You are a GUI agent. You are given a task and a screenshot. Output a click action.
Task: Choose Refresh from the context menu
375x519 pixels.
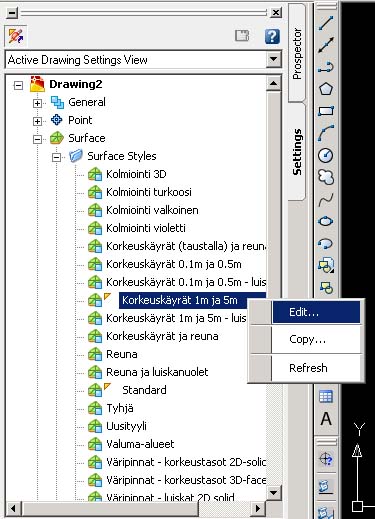click(316, 368)
